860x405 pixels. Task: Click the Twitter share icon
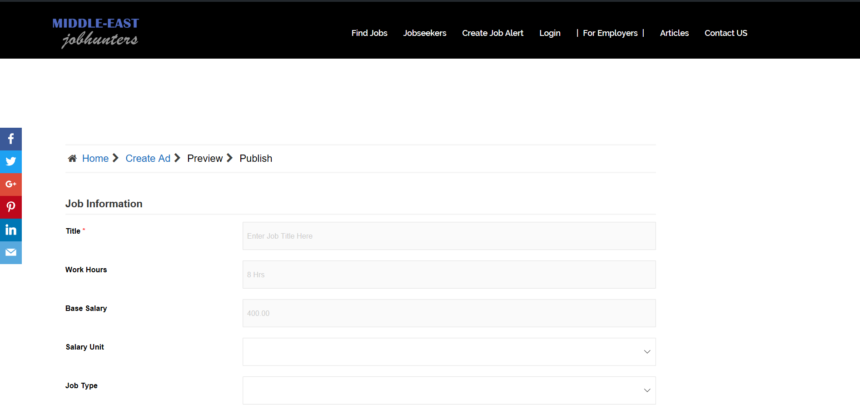coord(10,161)
